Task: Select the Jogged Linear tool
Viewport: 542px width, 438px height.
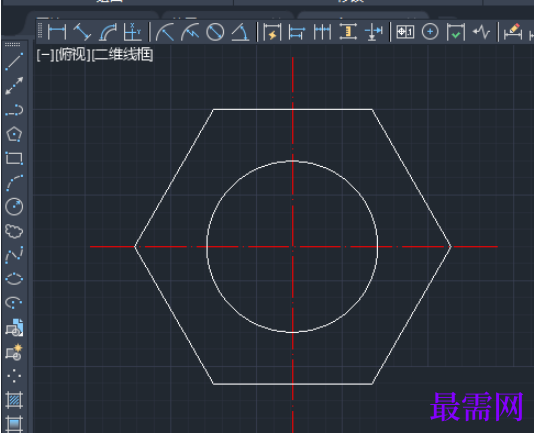Action: pos(481,32)
